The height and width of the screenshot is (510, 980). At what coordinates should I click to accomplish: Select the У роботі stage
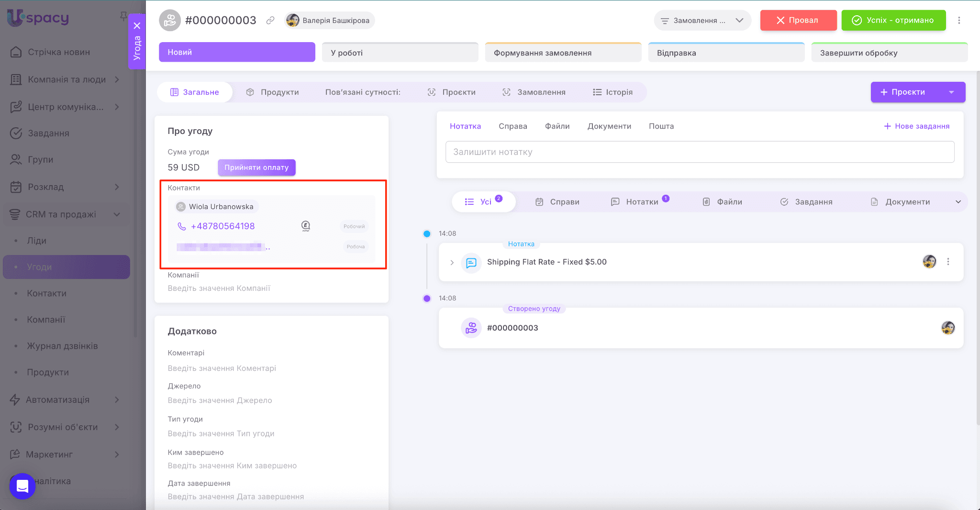400,52
